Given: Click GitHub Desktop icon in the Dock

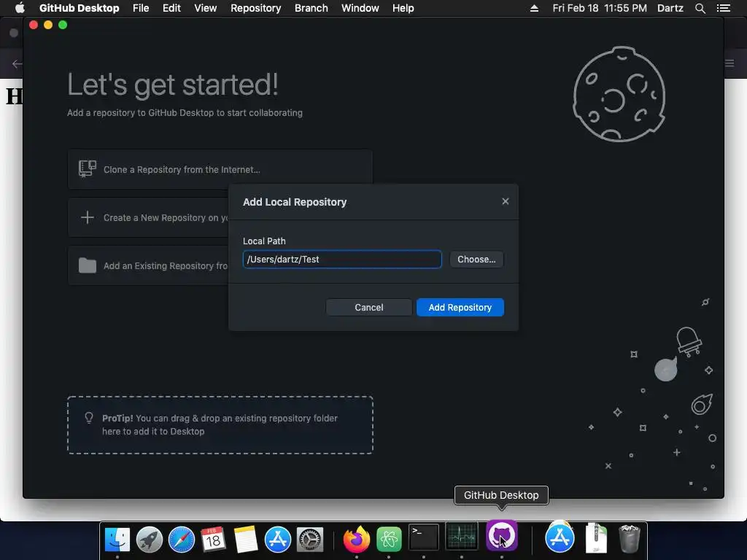Looking at the screenshot, I should 502,534.
